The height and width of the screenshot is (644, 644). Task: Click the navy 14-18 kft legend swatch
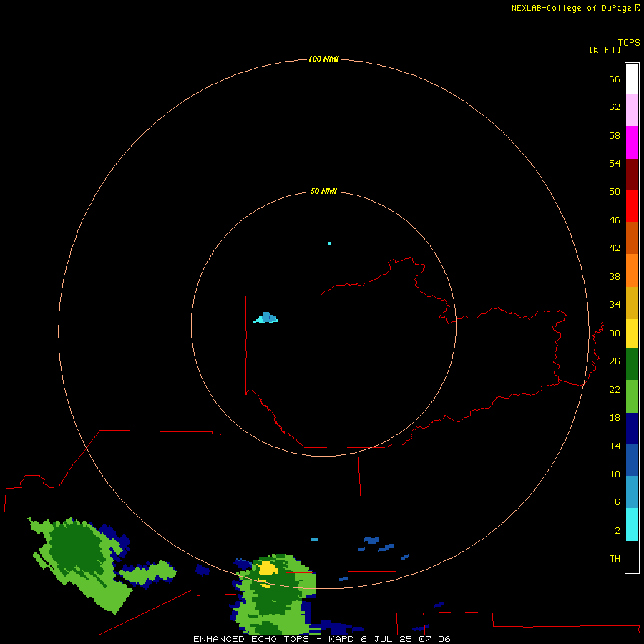coord(632,429)
